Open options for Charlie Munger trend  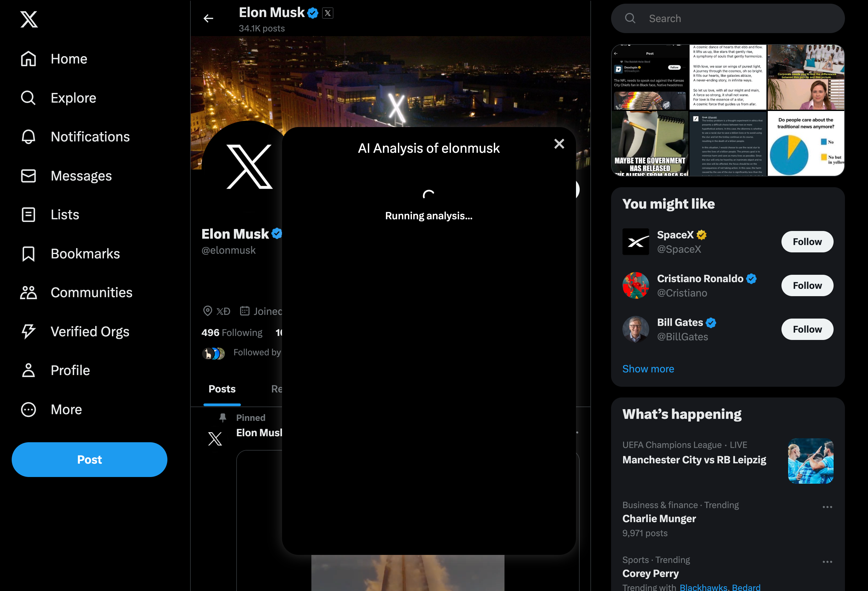click(827, 507)
